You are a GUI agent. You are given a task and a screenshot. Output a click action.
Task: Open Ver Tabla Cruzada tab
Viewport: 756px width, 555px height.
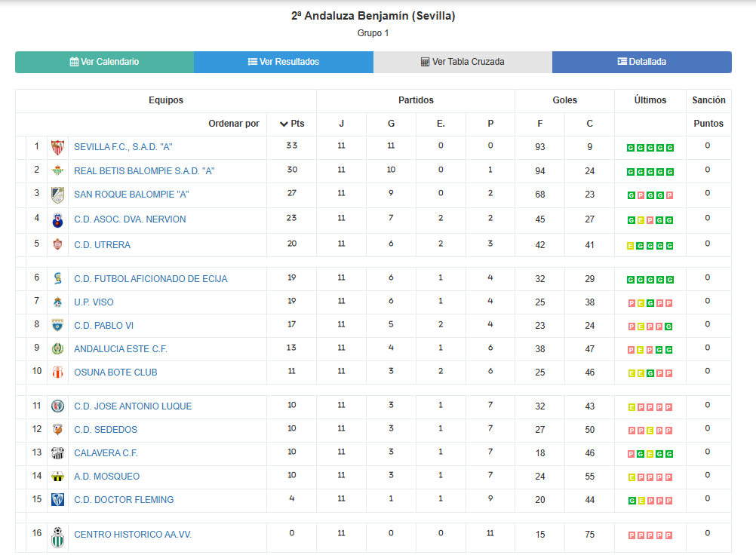[x=463, y=62]
